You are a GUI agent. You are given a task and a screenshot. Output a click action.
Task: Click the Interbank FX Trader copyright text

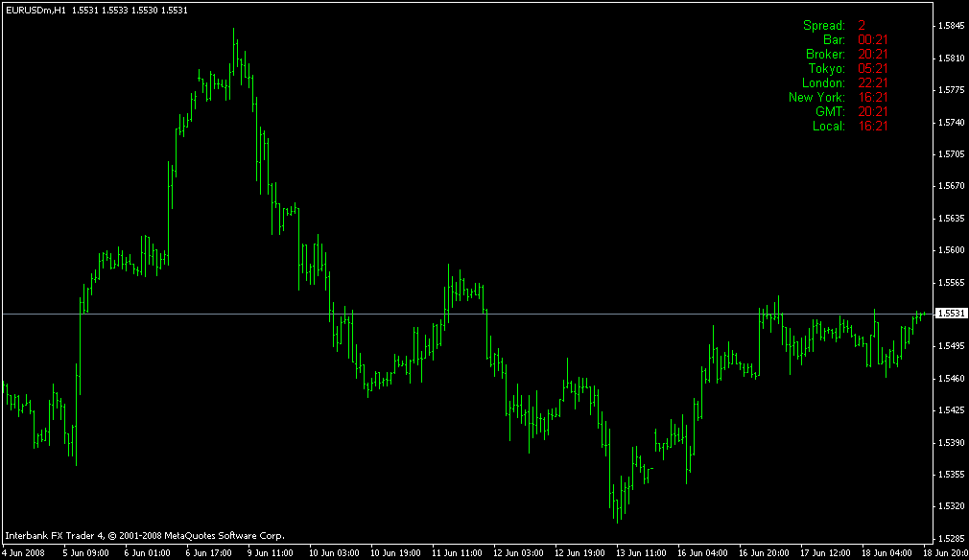pyautogui.click(x=145, y=536)
